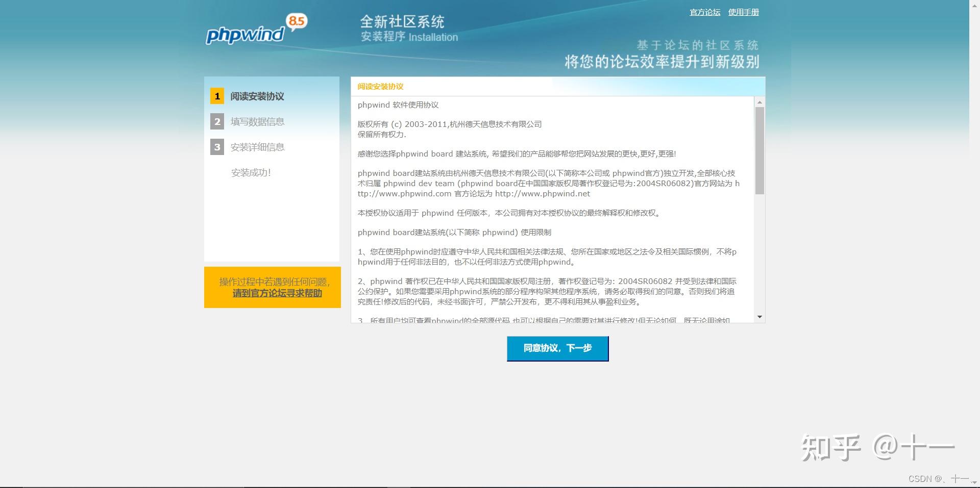Select the 安装成功! step label
Screen dimensions: 980x488
click(251, 172)
